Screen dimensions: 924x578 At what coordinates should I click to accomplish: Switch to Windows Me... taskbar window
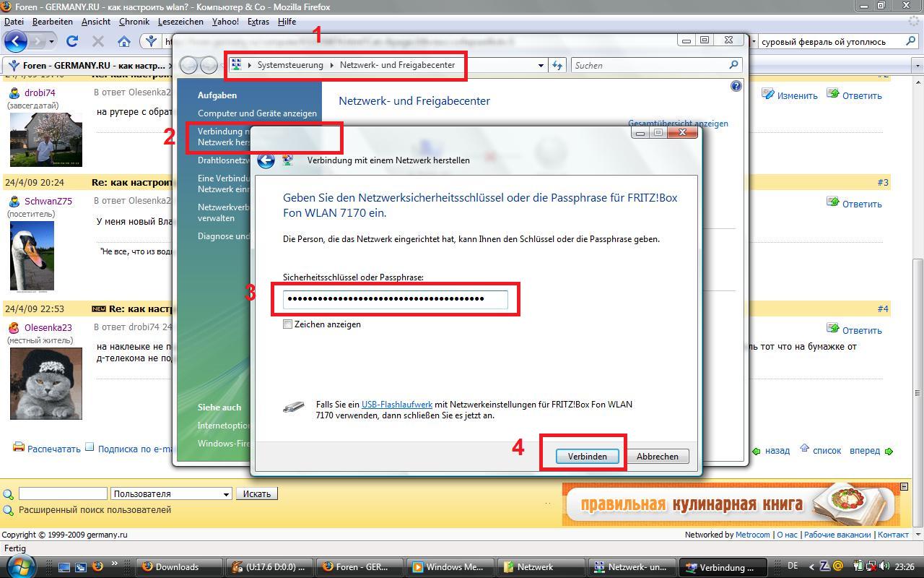click(450, 567)
